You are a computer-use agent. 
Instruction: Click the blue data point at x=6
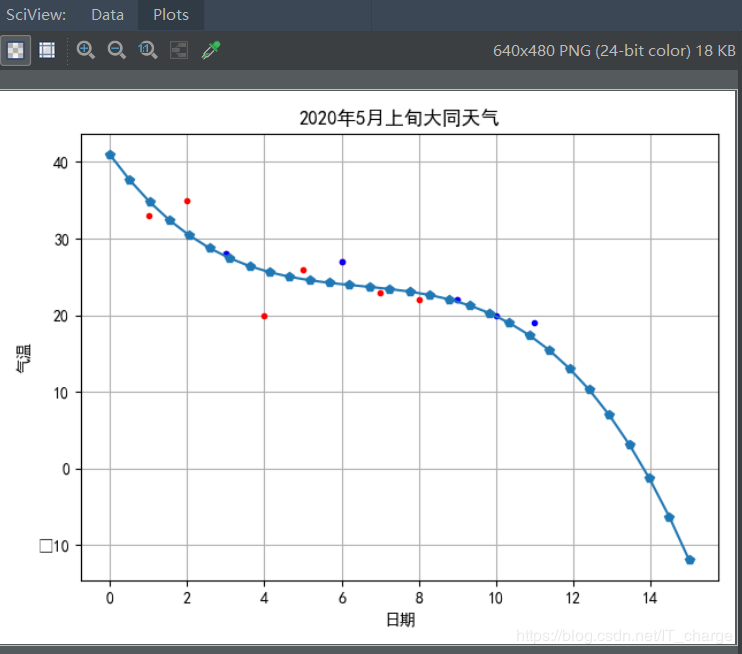tap(343, 262)
